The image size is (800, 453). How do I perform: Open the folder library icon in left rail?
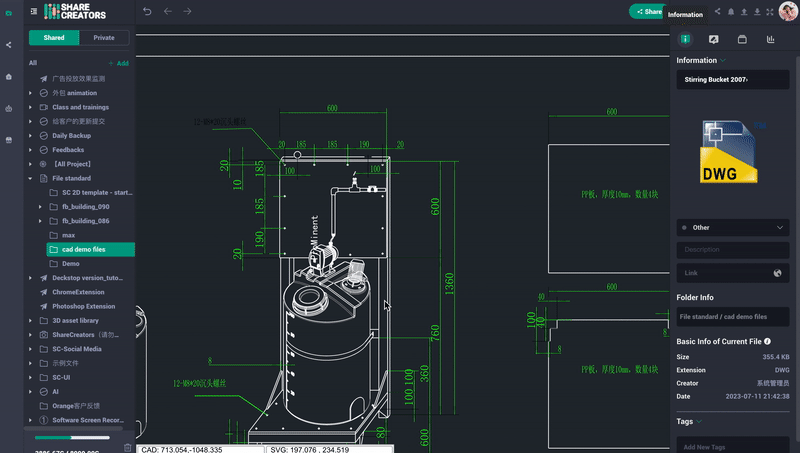coord(9,13)
